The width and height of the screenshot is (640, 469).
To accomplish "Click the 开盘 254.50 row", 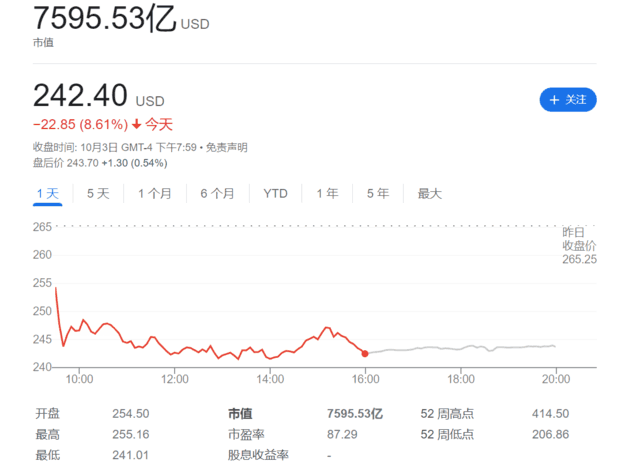I will [x=92, y=413].
